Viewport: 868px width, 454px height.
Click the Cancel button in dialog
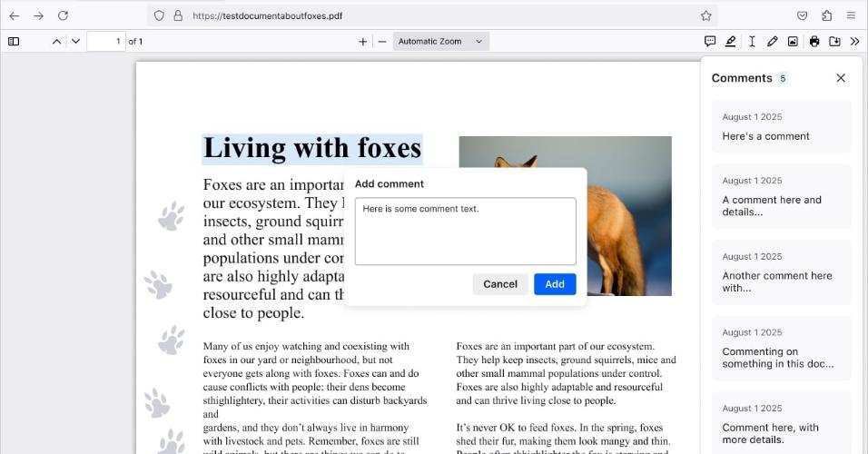499,284
